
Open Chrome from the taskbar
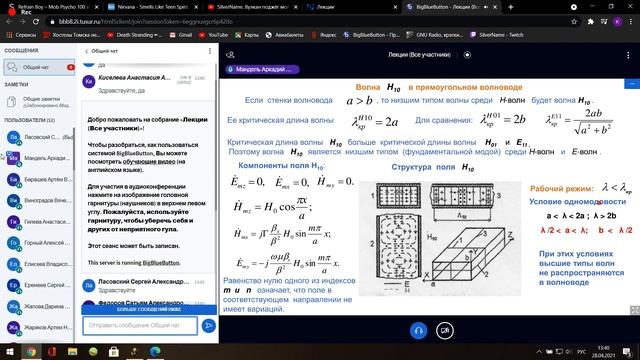tap(31, 351)
